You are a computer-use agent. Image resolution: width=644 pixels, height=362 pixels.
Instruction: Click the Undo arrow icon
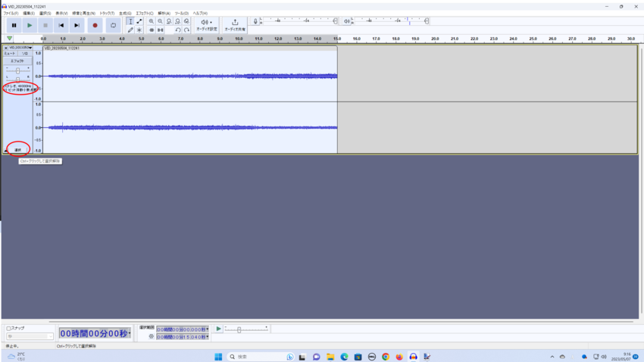(178, 30)
